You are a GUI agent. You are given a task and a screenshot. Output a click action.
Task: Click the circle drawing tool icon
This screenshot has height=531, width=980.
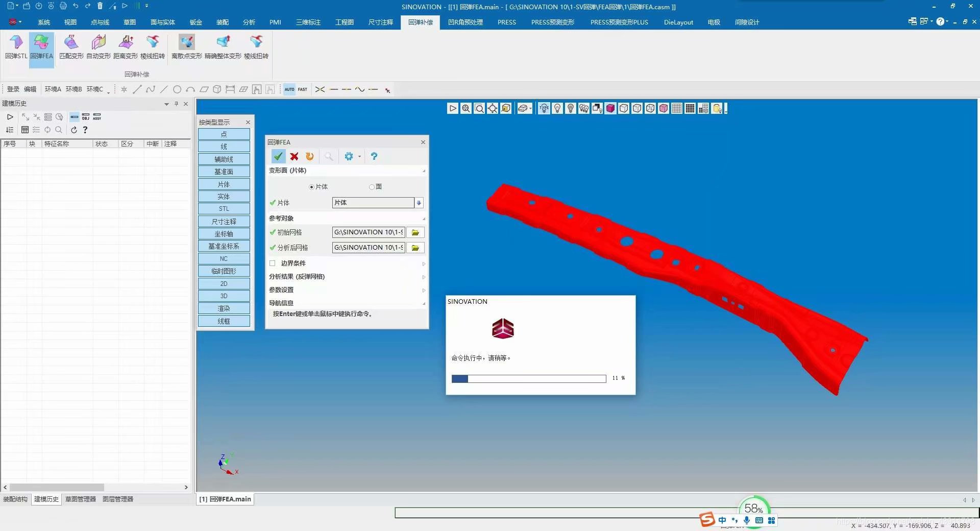click(x=177, y=89)
